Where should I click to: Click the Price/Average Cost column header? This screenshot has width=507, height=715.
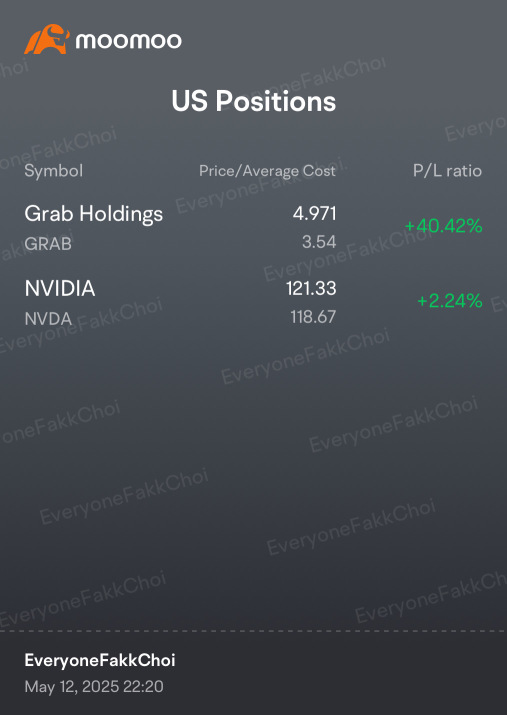click(267, 171)
